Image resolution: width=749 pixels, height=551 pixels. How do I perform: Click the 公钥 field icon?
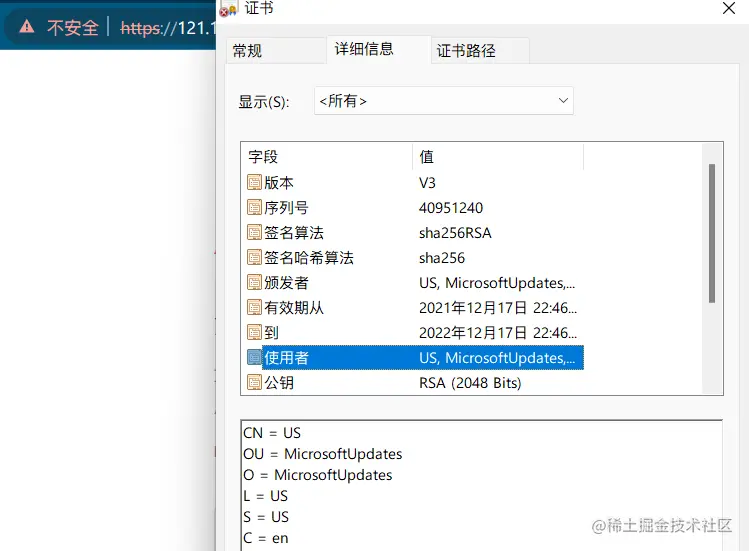255,382
